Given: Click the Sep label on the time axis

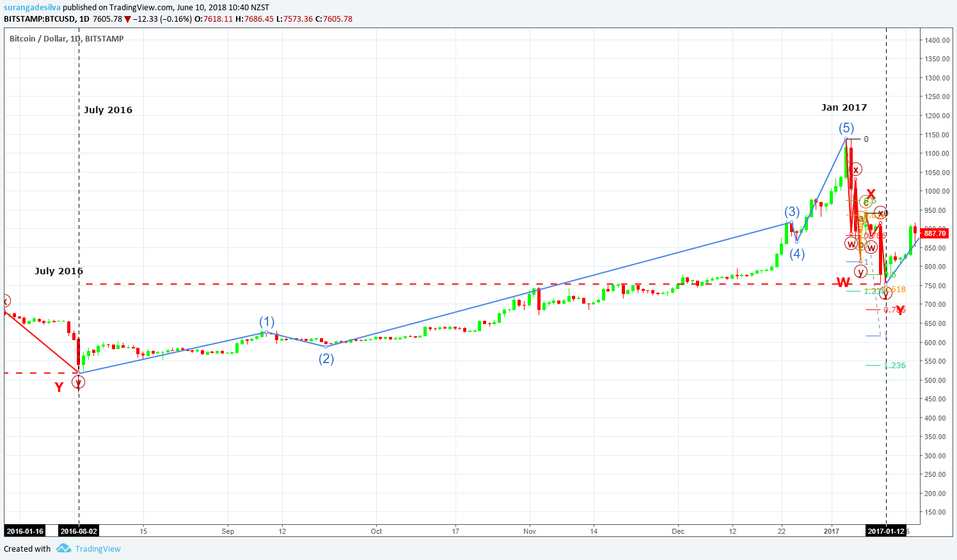Looking at the screenshot, I should coord(228,531).
